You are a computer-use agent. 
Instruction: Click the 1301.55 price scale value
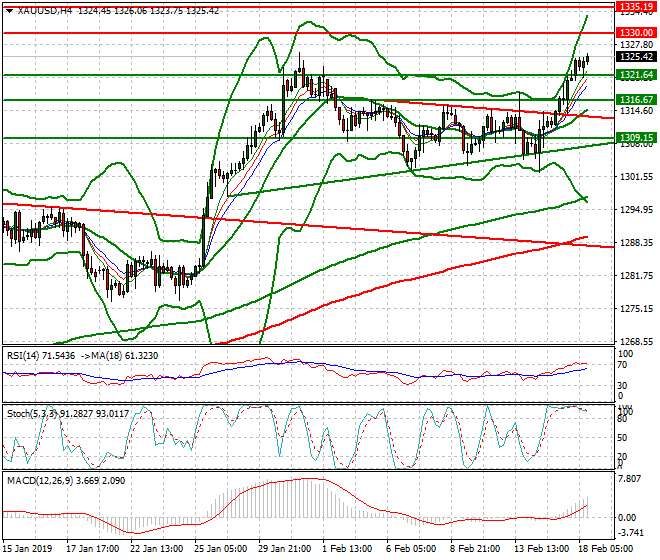[637, 177]
